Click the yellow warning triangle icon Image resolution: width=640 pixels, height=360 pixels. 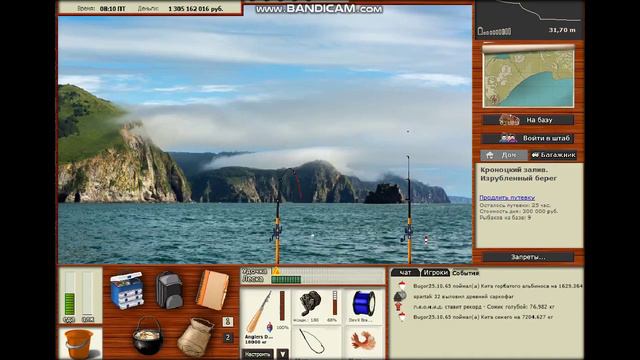tap(276, 271)
